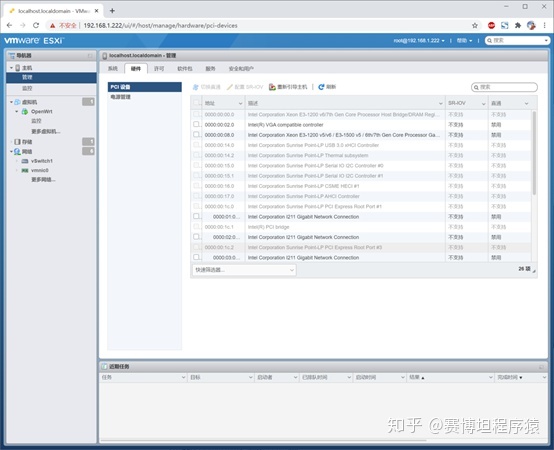Screen dimensions: 554x450
Task: Click the PCI devices search field
Action: [x=504, y=87]
